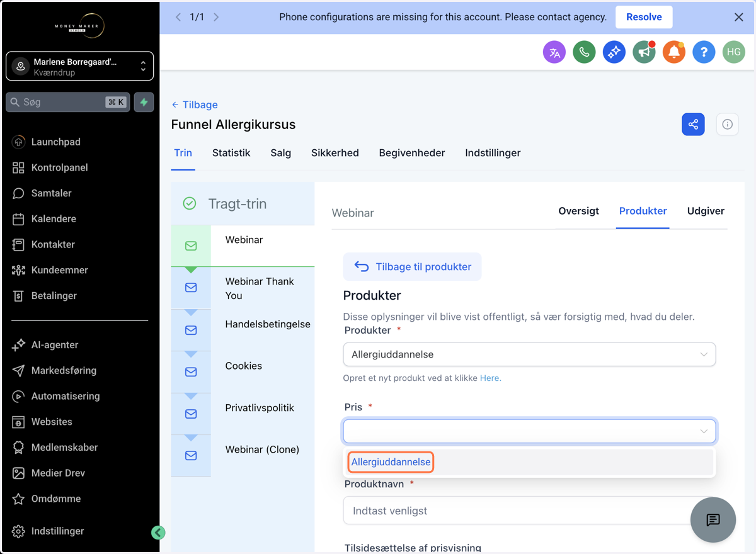Collapse the sidebar with green arrow
Image resolution: width=756 pixels, height=554 pixels.
158,533
